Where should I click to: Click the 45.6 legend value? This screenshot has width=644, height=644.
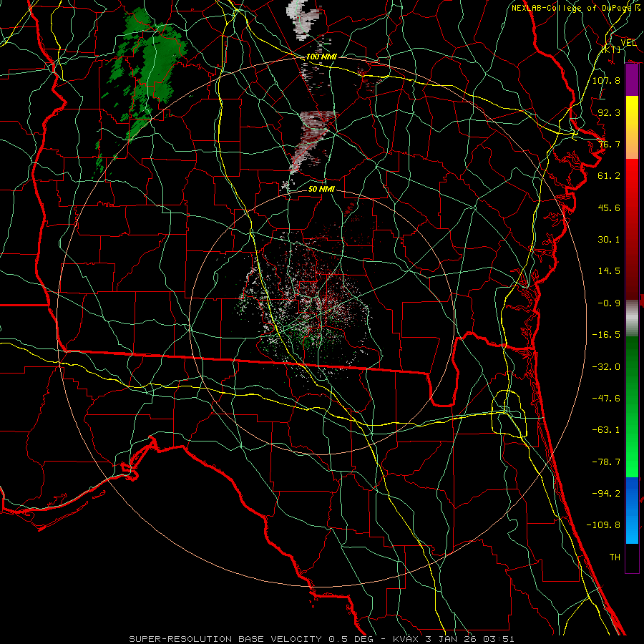609,208
